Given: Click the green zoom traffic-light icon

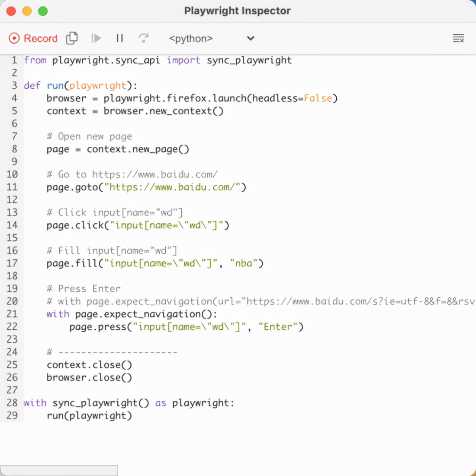Looking at the screenshot, I should click(x=42, y=12).
